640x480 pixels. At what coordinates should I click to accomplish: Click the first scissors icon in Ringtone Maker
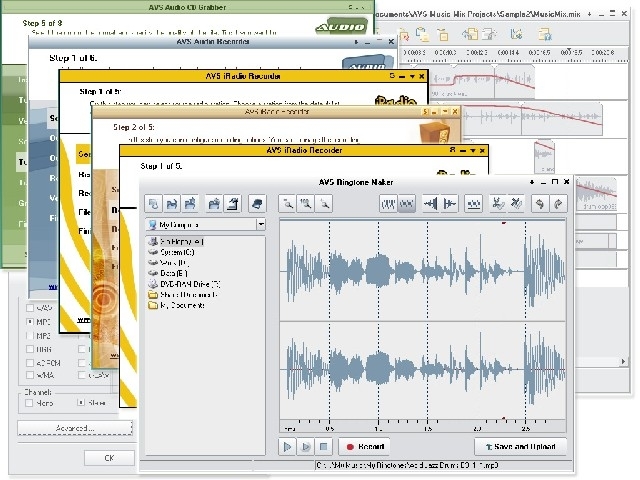click(x=498, y=203)
